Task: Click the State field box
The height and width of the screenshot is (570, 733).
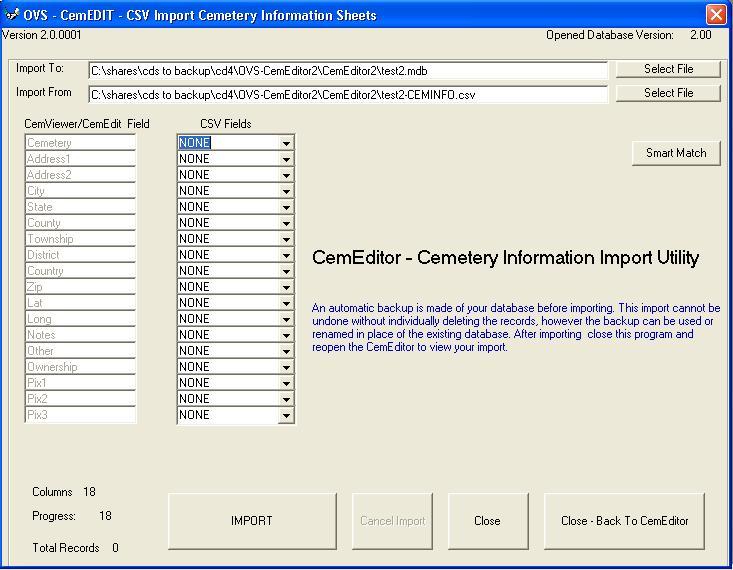Action: pyautogui.click(x=80, y=207)
